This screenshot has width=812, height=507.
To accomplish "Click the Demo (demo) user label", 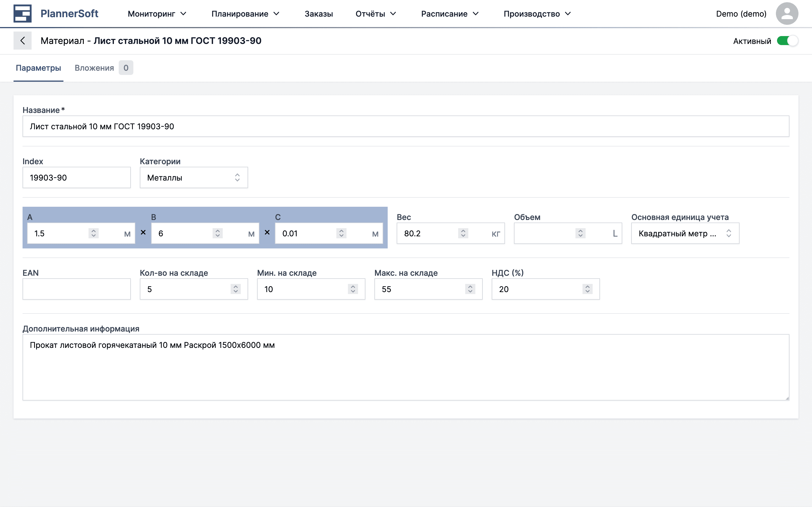I will 741,14.
